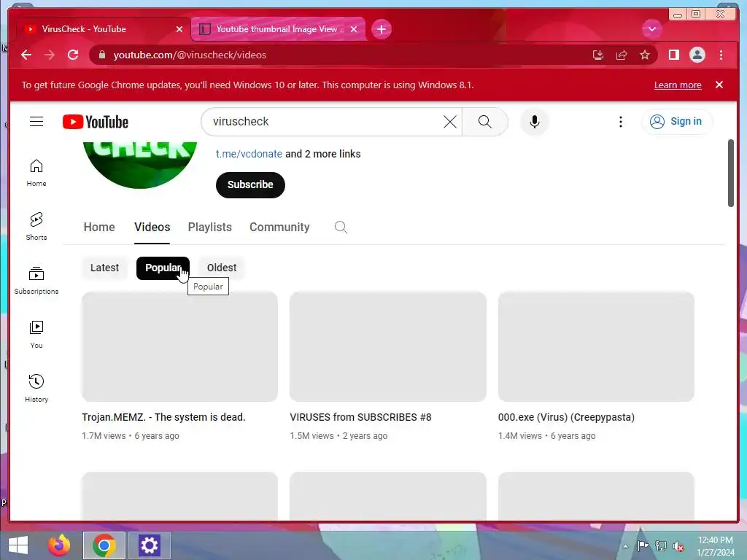The width and height of the screenshot is (747, 560).
Task: Close the VirusCheck - YouTube tab
Action: (x=179, y=29)
